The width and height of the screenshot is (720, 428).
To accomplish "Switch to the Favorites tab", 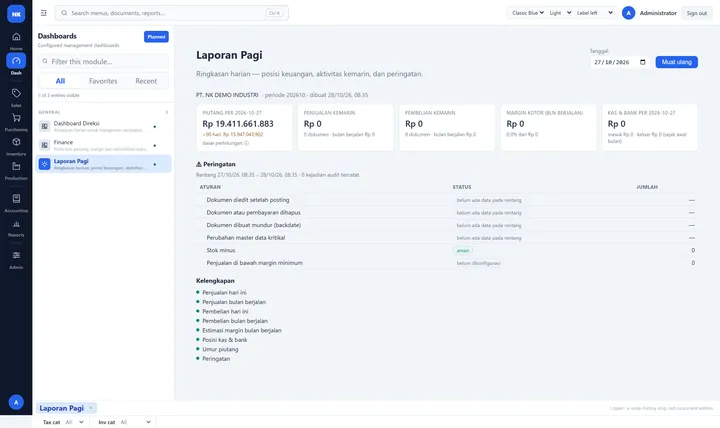I will 103,81.
